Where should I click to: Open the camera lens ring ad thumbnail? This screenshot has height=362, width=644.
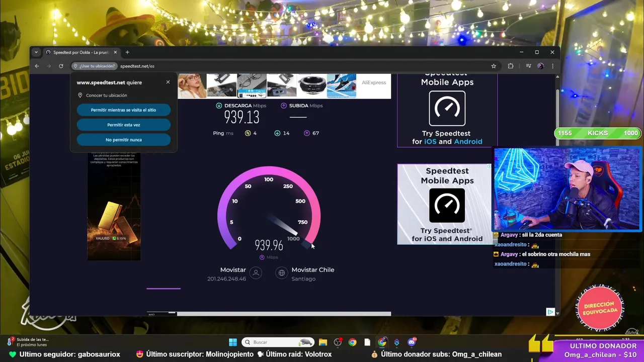pyautogui.click(x=312, y=85)
